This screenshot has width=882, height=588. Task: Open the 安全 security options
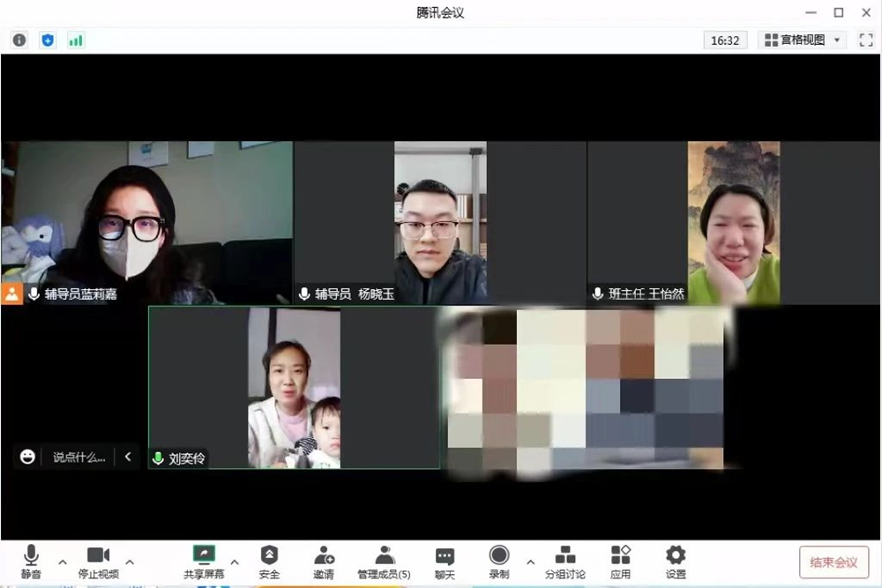(x=269, y=562)
